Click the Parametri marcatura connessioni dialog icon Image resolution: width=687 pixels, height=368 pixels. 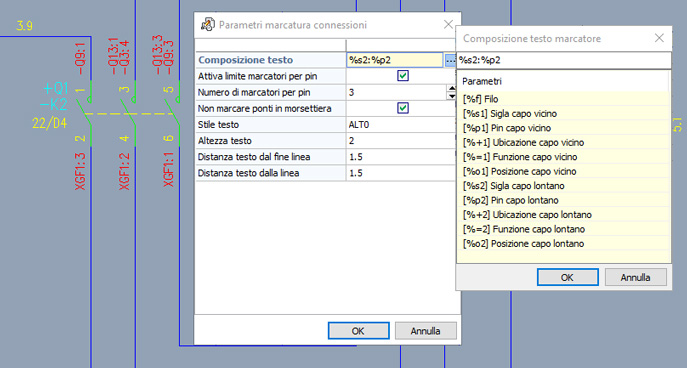208,25
